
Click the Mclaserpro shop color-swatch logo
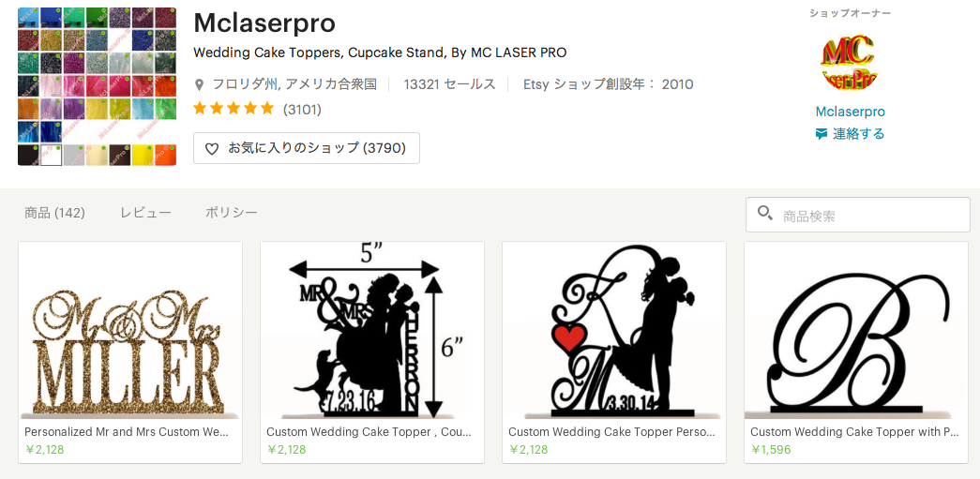click(x=97, y=87)
